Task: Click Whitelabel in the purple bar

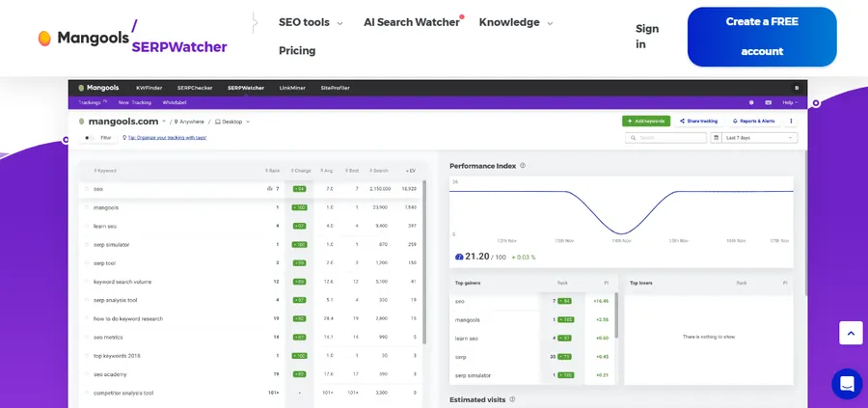Action: click(175, 102)
